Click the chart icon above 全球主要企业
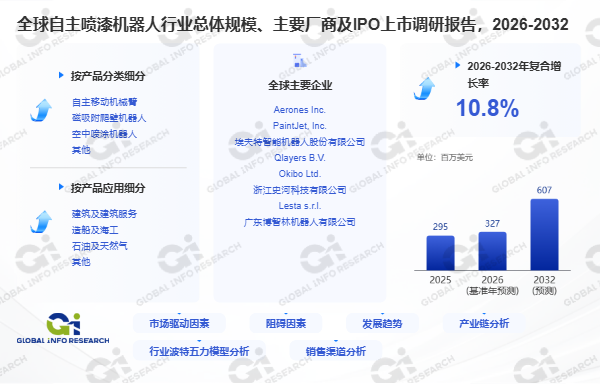 [x=300, y=60]
